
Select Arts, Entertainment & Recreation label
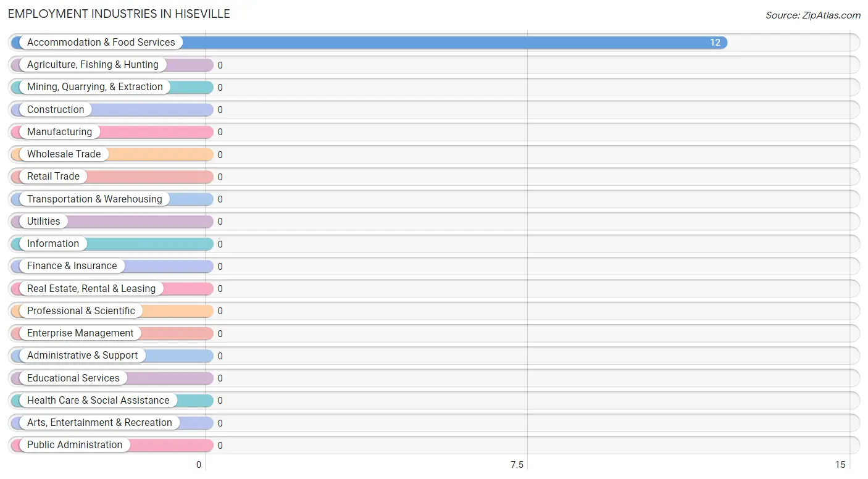[99, 423]
